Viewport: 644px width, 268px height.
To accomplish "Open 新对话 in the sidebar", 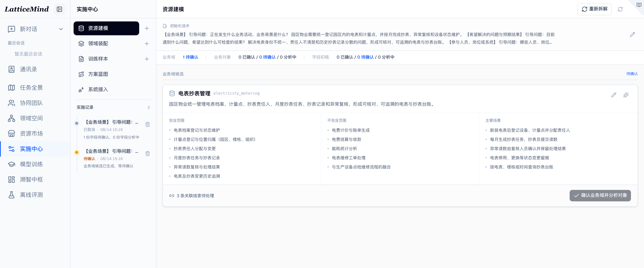I will (29, 29).
